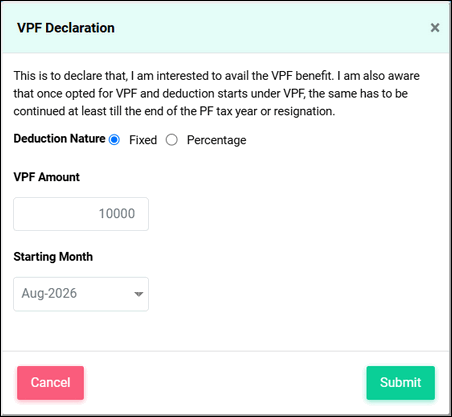Select the Aug-2026 value in combo box
The image size is (452, 417).
(49, 293)
